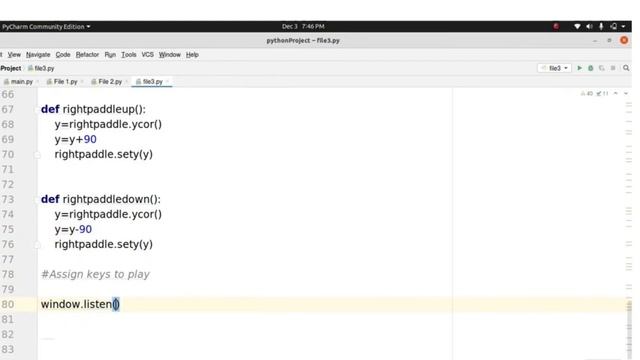Place cursor on 'def rightpaddleup():' line
The image size is (640, 360).
93,109
